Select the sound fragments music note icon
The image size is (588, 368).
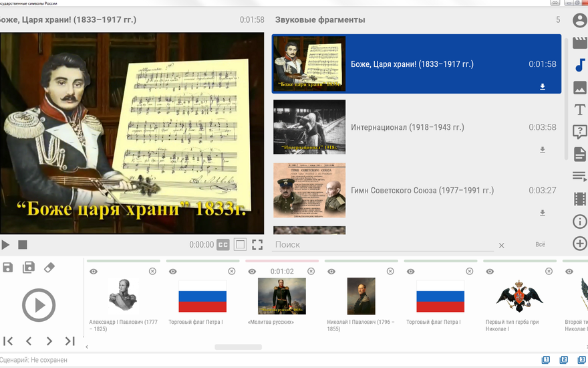click(580, 65)
